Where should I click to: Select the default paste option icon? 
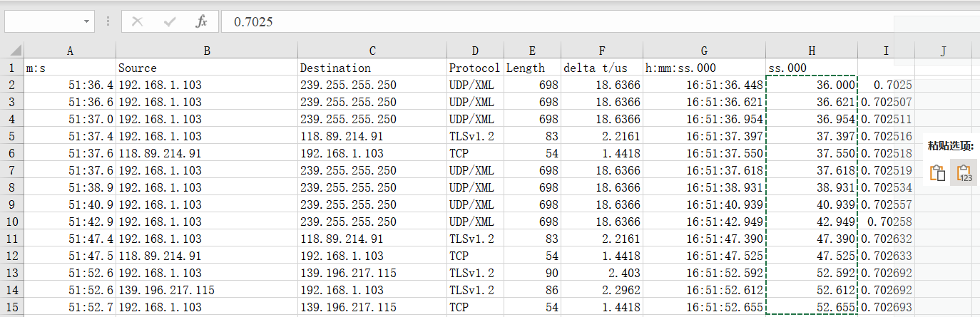[937, 173]
